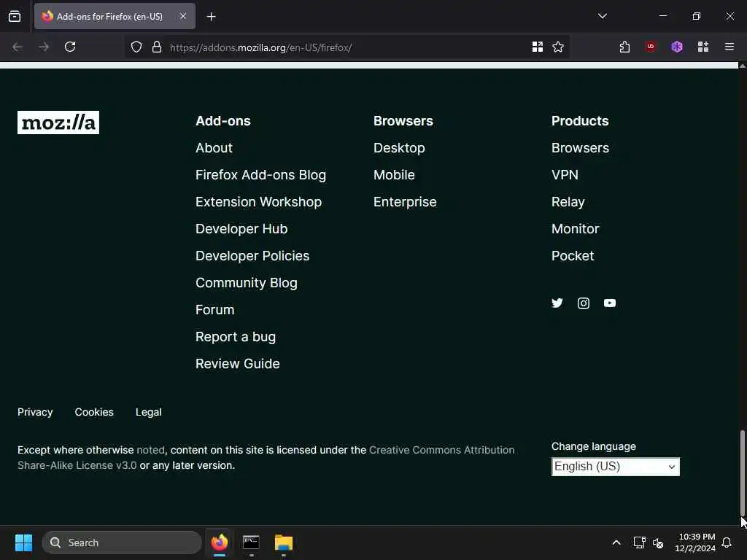Open Browsers link under Products

[580, 148]
